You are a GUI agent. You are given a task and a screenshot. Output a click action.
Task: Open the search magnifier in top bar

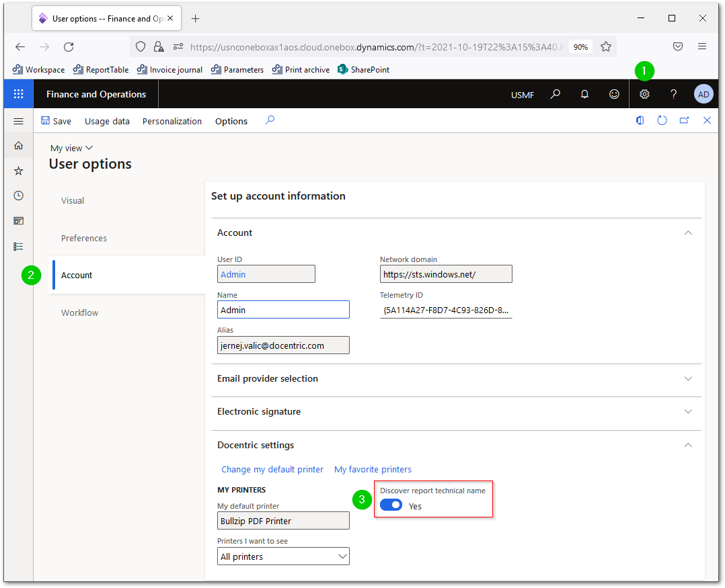click(556, 94)
